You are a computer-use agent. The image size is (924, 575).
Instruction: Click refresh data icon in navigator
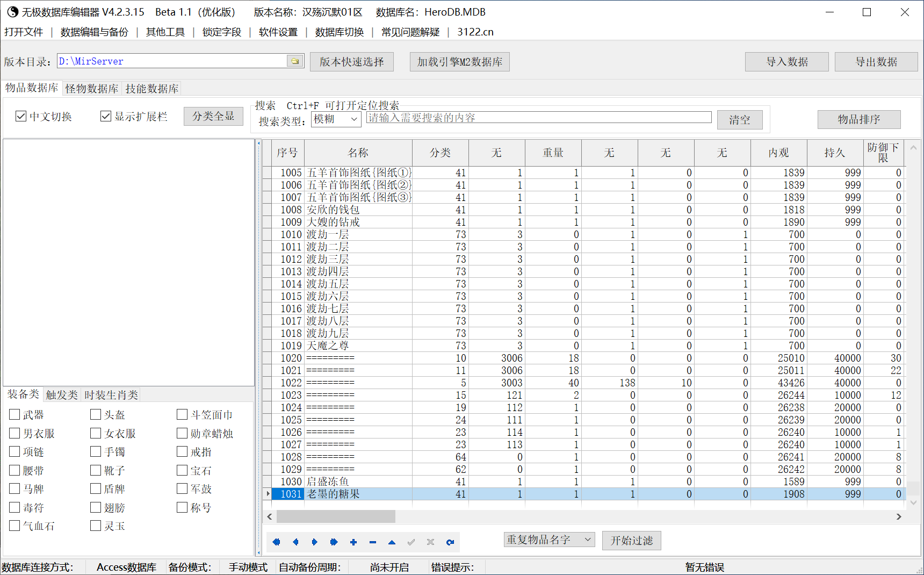coord(450,542)
